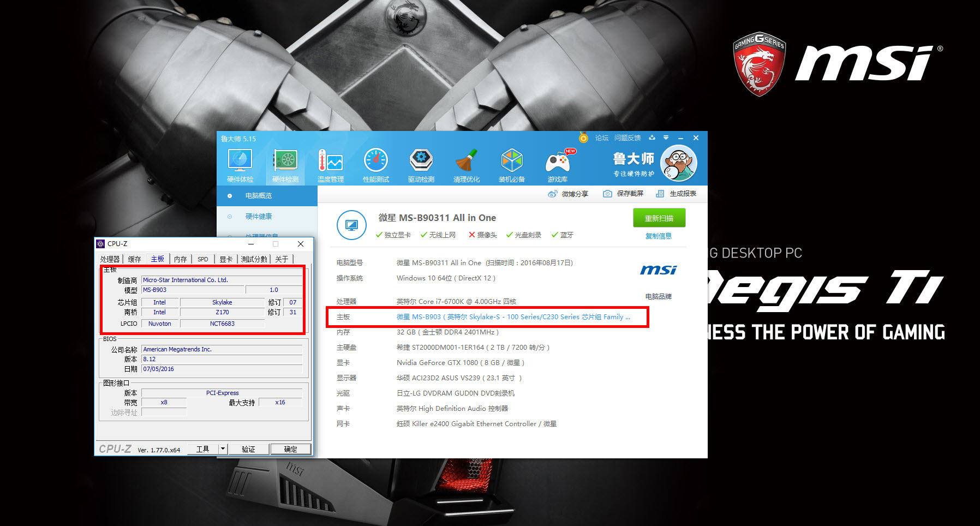Click the 鲁大师 mascot avatar
980x526 pixels.
click(678, 163)
